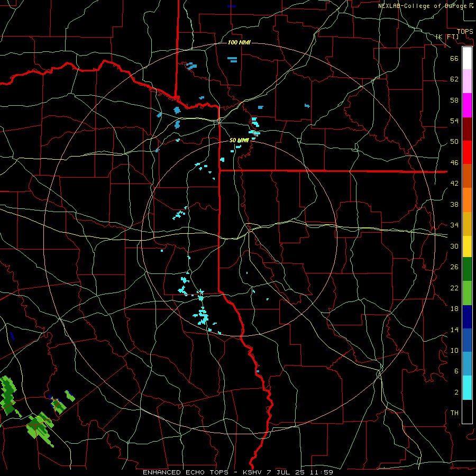Click the magenta legend swatch
Screen dimensions: 476x476
coord(467,105)
